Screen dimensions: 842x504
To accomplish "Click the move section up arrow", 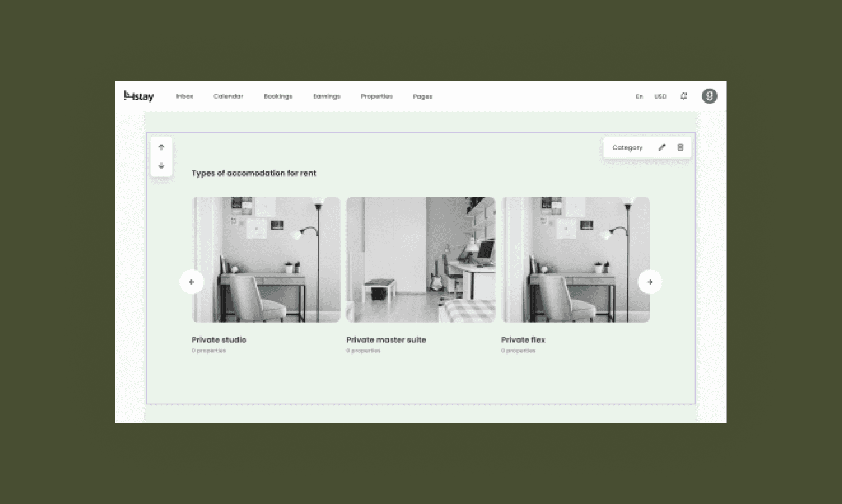I will click(161, 147).
